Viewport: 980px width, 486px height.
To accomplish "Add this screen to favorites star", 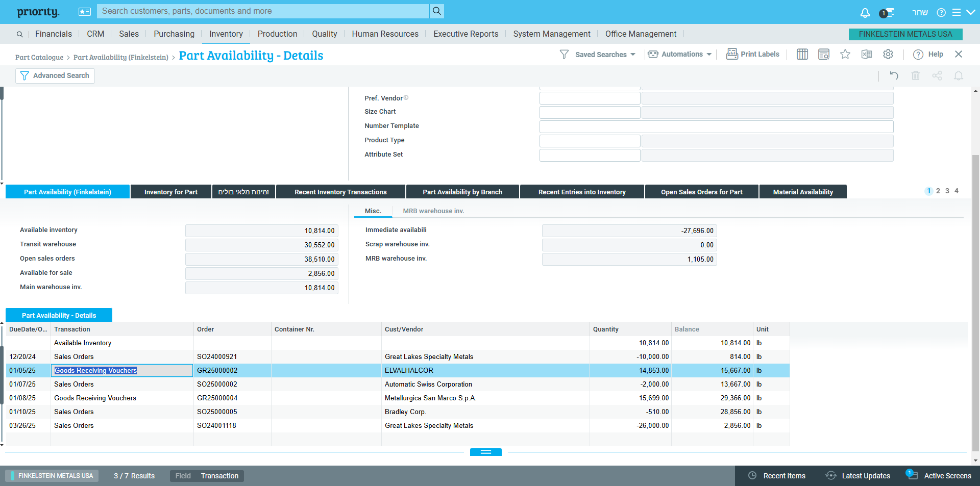I will point(845,54).
